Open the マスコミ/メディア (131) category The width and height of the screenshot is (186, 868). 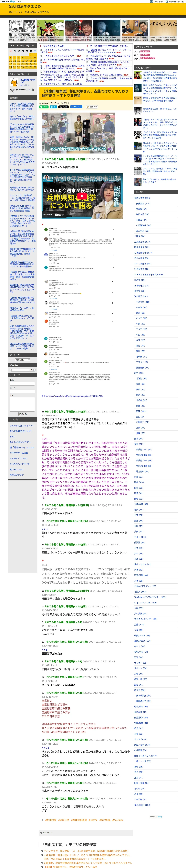[146, 619]
